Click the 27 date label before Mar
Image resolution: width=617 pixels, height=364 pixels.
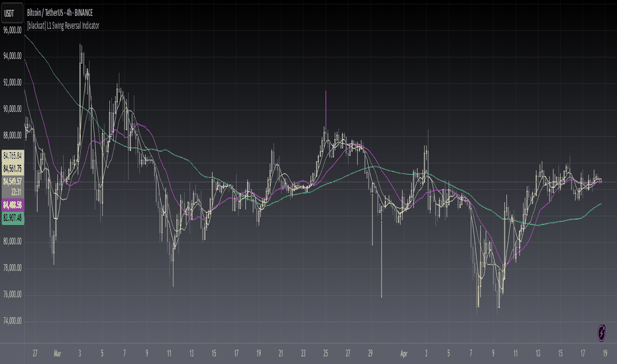35,353
